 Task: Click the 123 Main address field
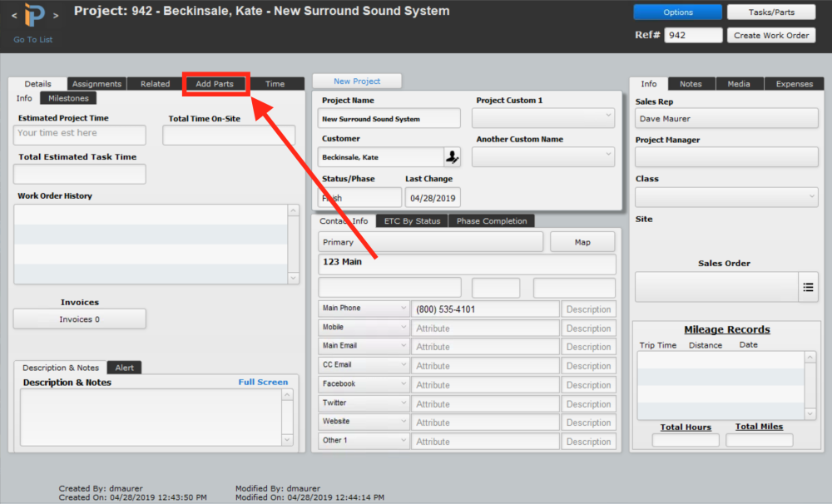coord(467,264)
